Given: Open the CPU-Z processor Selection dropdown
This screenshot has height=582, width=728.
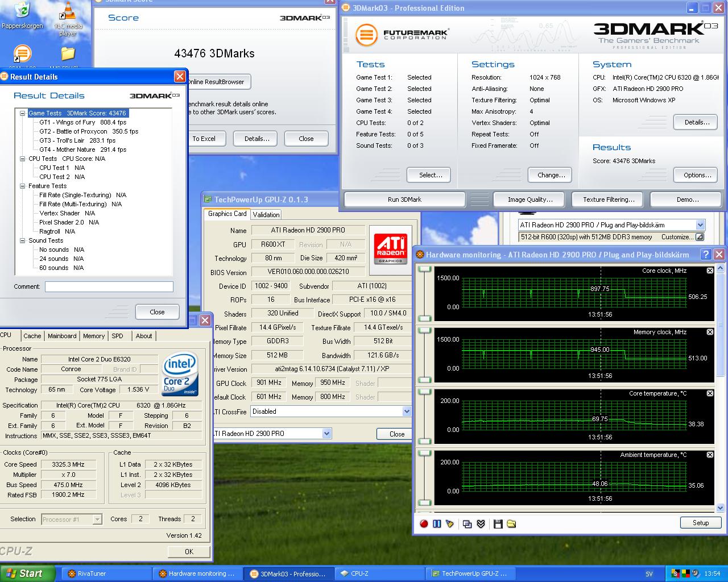Looking at the screenshot, I should point(97,519).
